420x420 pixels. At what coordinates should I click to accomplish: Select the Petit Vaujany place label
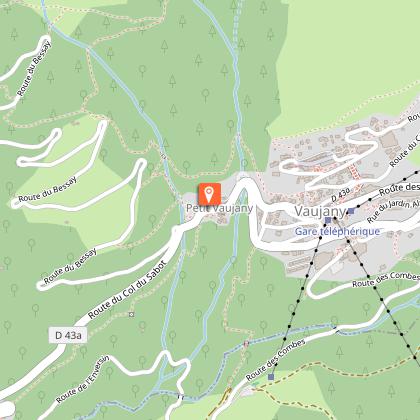click(x=219, y=208)
